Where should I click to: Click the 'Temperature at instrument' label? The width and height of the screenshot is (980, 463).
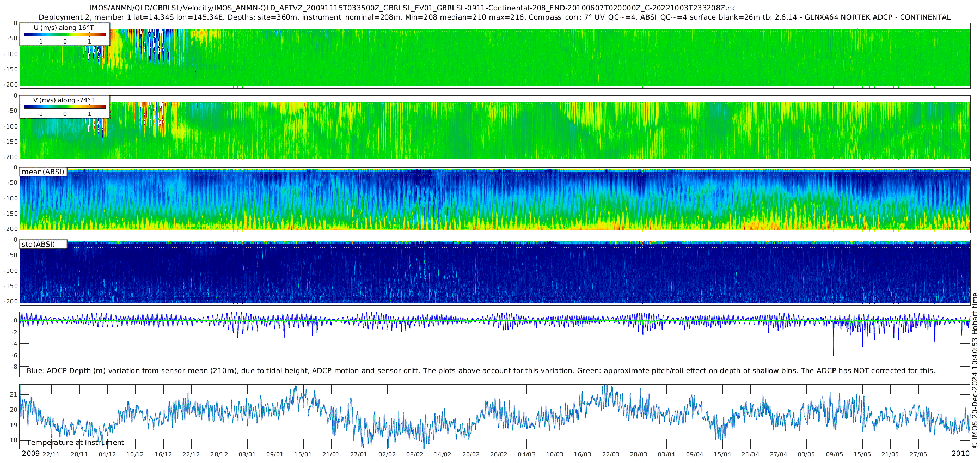(x=76, y=443)
